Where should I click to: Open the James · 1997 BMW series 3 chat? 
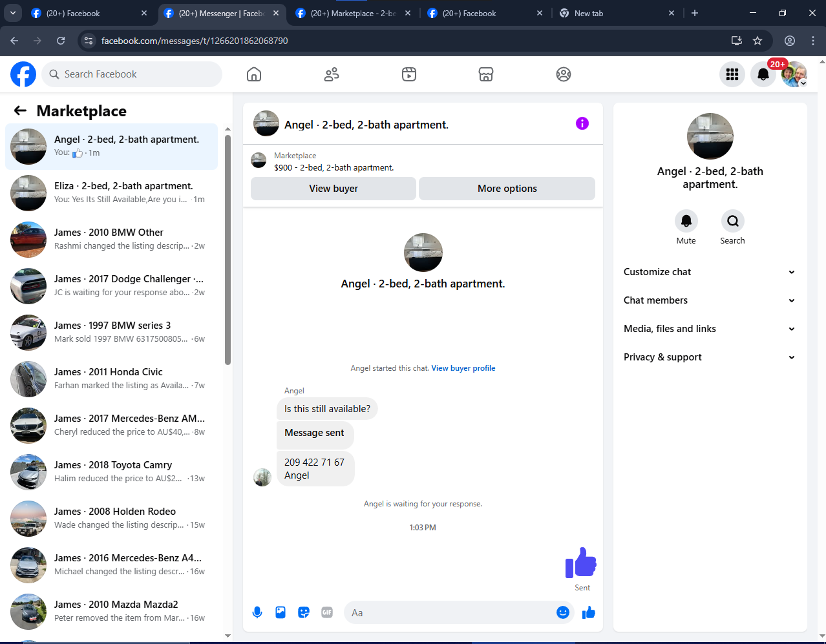pos(111,333)
